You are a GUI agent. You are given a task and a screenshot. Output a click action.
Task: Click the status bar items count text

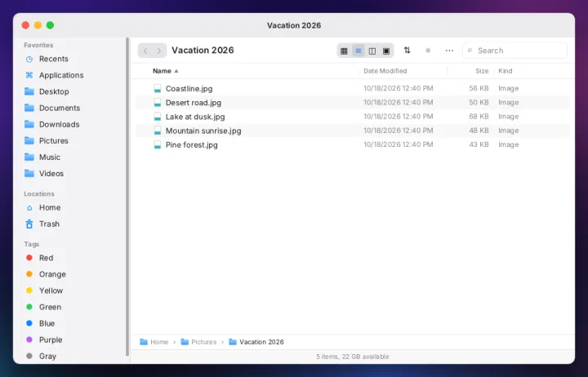[x=353, y=357]
